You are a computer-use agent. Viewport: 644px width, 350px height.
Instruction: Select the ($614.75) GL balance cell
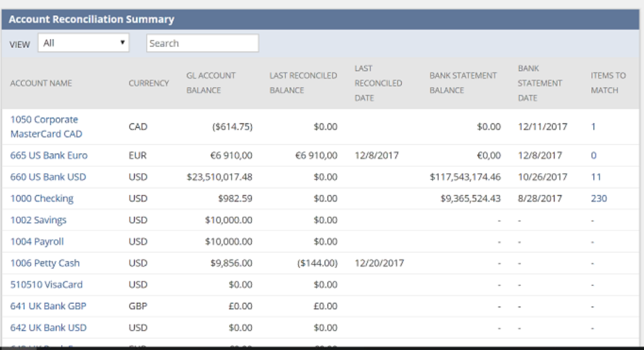point(232,127)
